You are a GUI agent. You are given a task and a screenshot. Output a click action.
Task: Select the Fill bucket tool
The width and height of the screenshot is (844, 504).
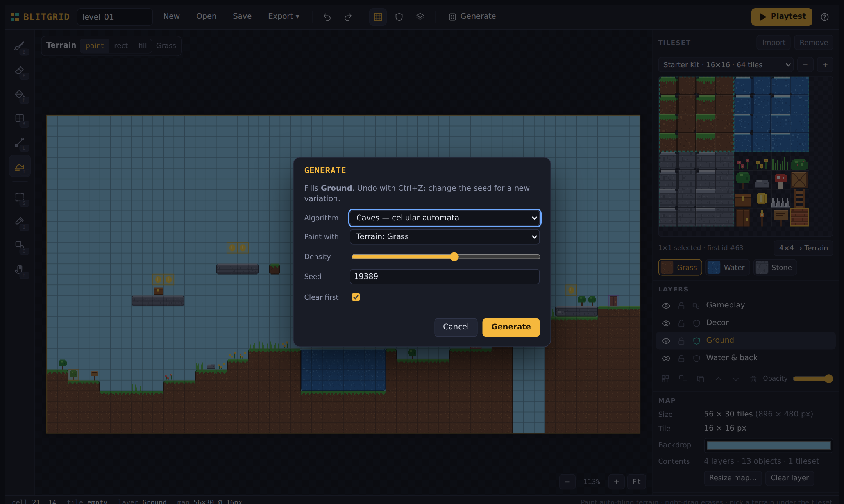pos(20,95)
